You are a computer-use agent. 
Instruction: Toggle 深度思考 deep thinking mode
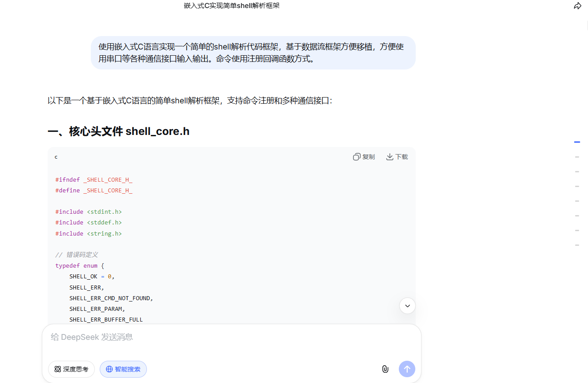(x=71, y=369)
